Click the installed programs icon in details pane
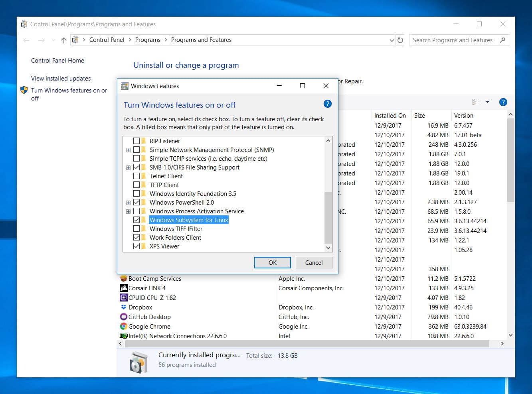Screen dimensions: 532x394 pyautogui.click(x=138, y=362)
